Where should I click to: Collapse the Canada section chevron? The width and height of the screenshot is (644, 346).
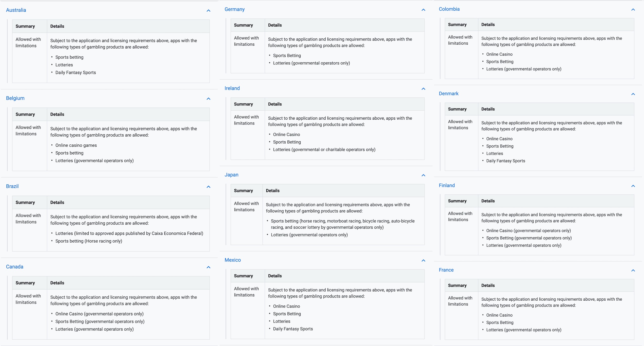[x=208, y=267]
